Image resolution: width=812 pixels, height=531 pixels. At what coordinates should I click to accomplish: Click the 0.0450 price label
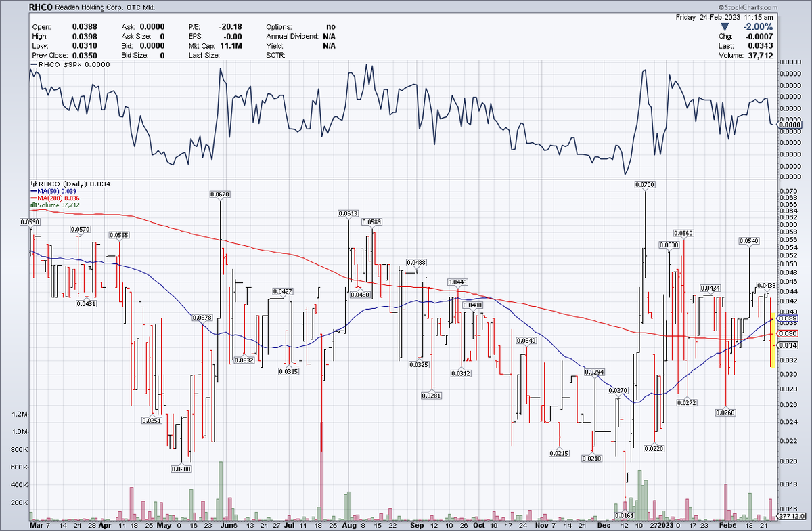tap(359, 295)
